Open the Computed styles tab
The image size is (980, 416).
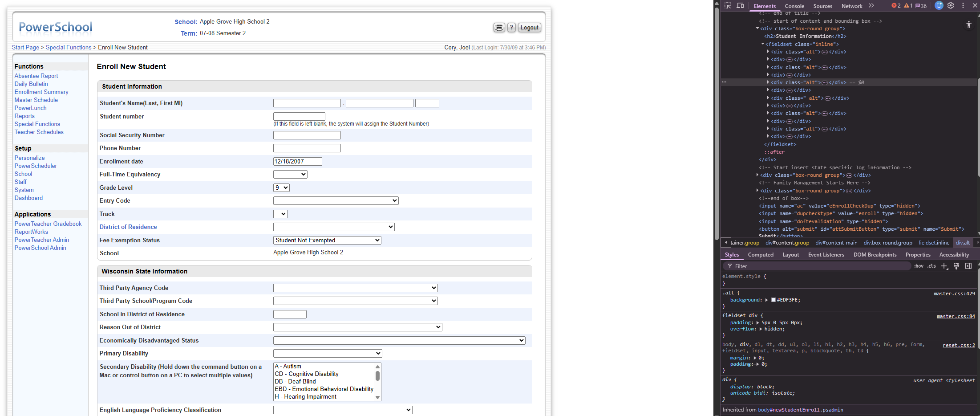pos(761,255)
